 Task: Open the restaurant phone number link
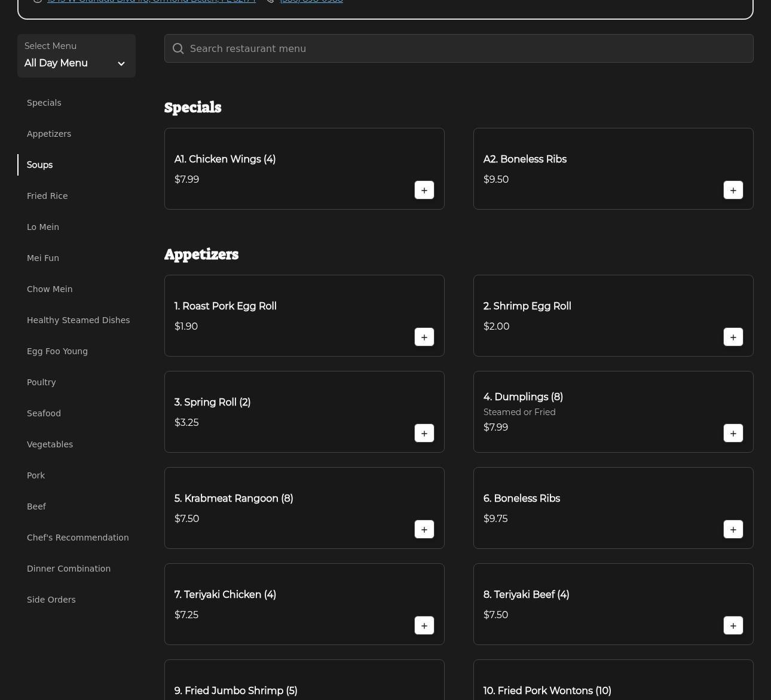311,2
